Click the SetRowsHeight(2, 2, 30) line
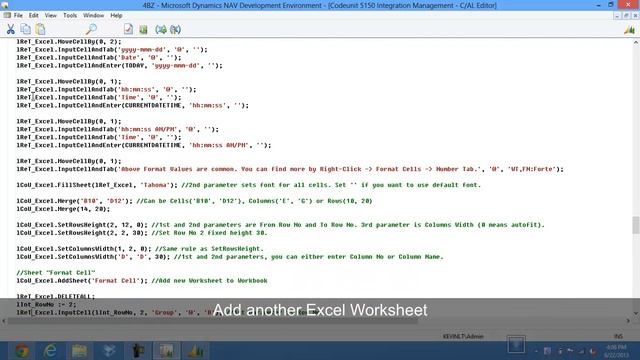Screen dimensions: 640x360 (142, 233)
